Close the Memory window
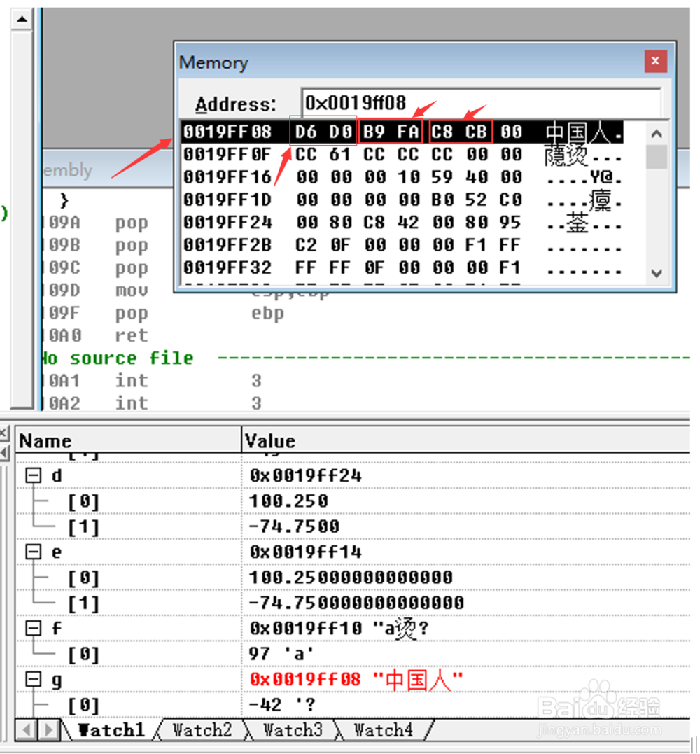 click(x=655, y=61)
